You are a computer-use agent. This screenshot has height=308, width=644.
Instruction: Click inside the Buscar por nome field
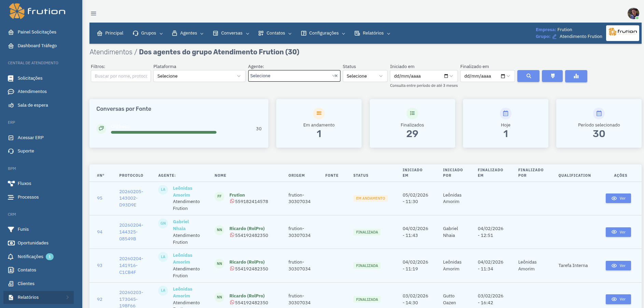click(x=121, y=76)
